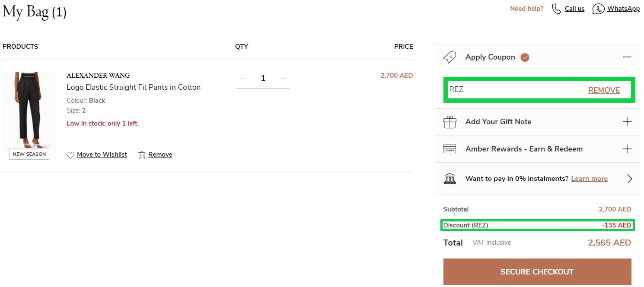Open the Learn more link about instalments
The image size is (644, 287).
coord(589,178)
